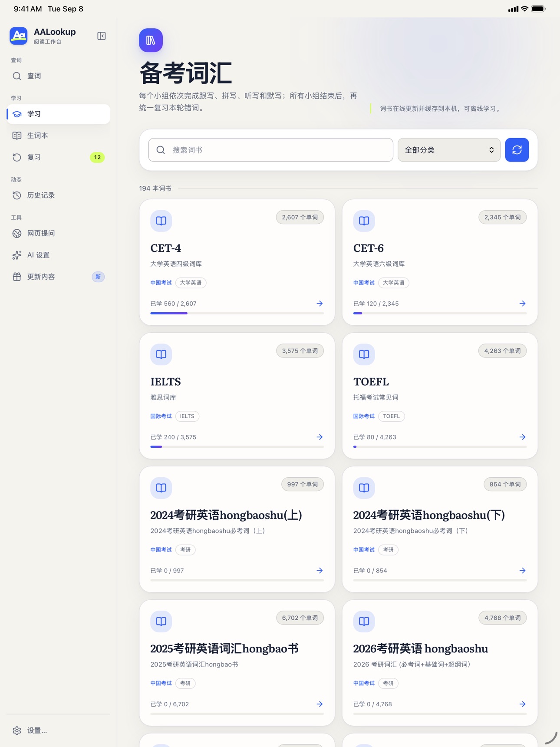Collapse the sidebar with the panel icon
This screenshot has width=560, height=747.
(x=102, y=36)
